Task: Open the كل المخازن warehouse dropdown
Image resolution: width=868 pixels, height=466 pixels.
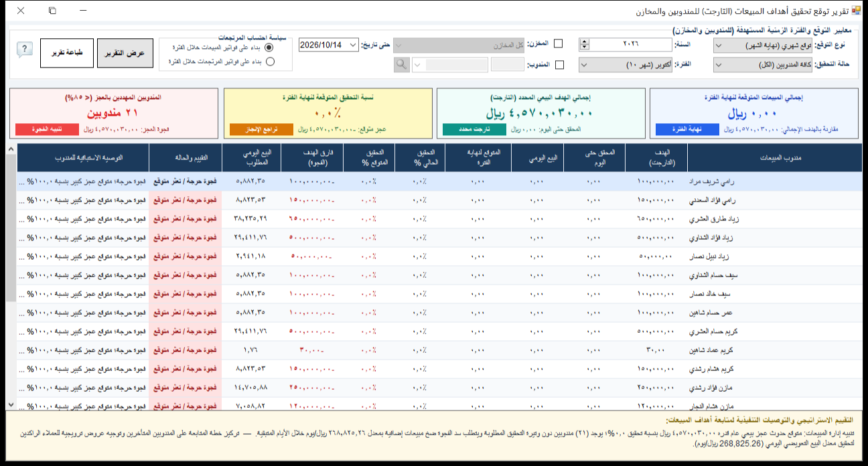Action: click(x=459, y=45)
